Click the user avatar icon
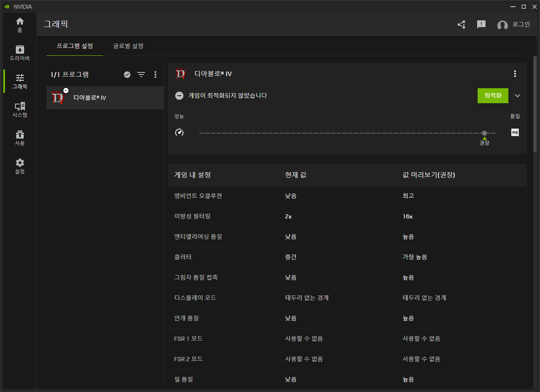Image resolution: width=540 pixels, height=392 pixels. coord(503,25)
